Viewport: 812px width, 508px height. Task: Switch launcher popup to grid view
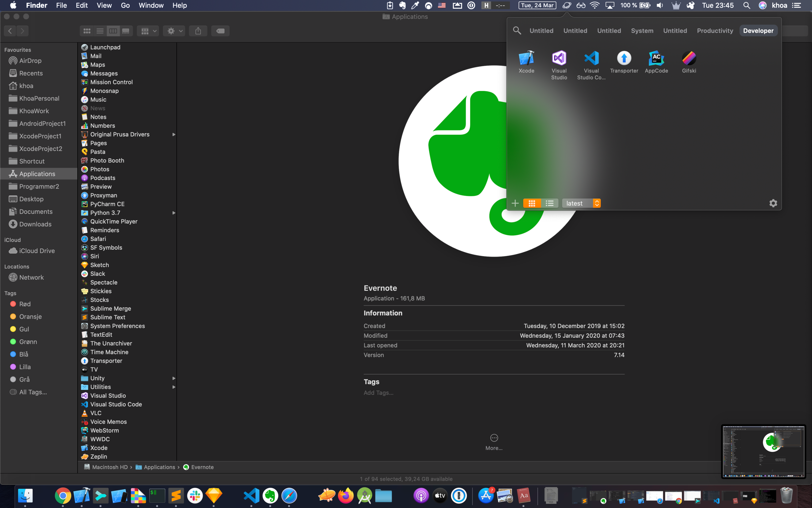click(x=532, y=203)
